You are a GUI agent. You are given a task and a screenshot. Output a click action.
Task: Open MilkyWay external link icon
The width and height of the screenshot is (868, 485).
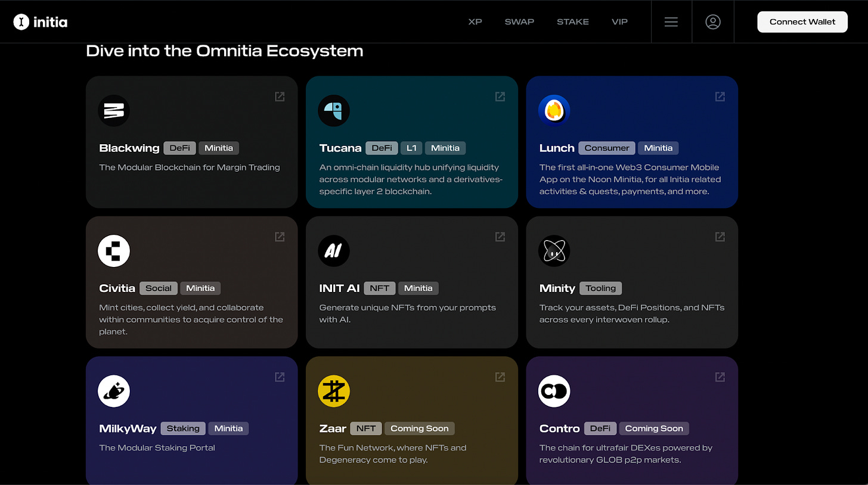coord(280,377)
